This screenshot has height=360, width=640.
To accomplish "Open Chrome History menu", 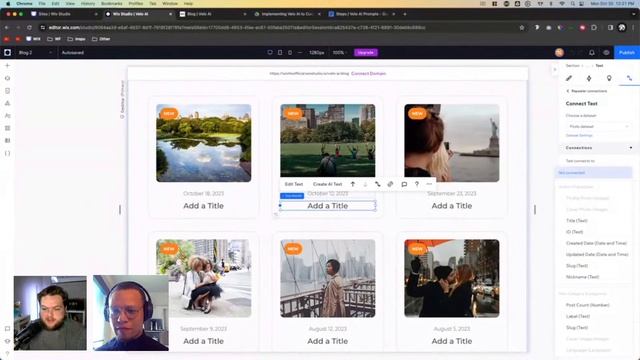I will (x=88, y=3).
